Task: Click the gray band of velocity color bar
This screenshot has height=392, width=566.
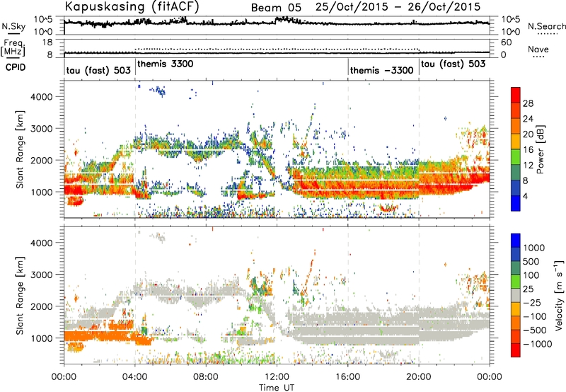Action: [x=516, y=295]
